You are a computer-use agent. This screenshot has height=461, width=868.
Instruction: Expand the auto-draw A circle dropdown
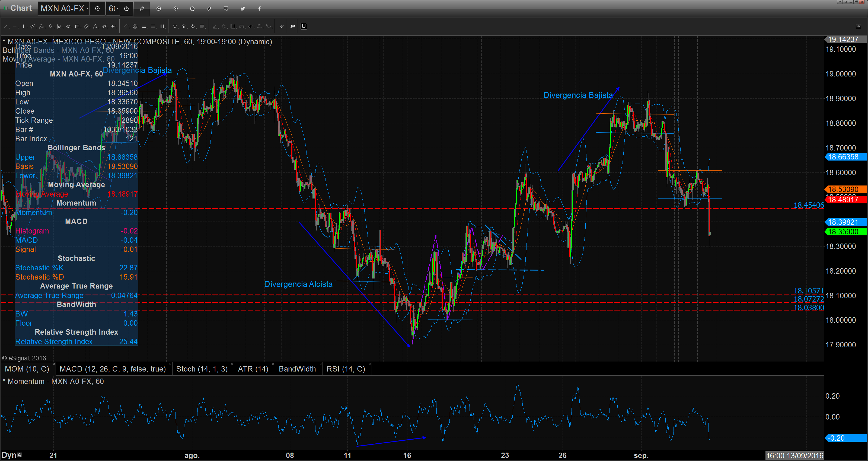click(x=192, y=8)
